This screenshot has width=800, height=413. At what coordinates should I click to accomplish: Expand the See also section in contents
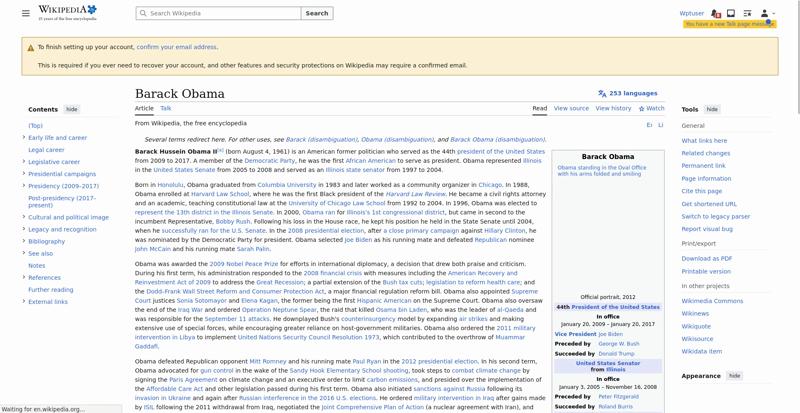[x=24, y=253]
